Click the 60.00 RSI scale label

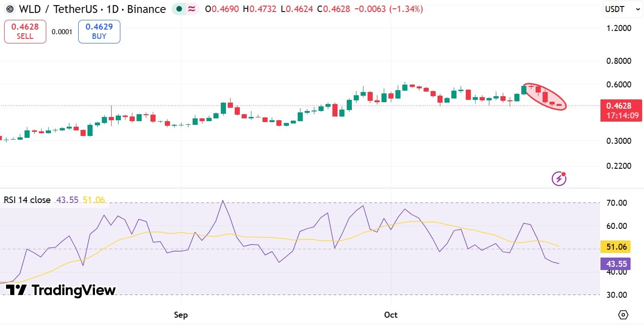click(618, 226)
